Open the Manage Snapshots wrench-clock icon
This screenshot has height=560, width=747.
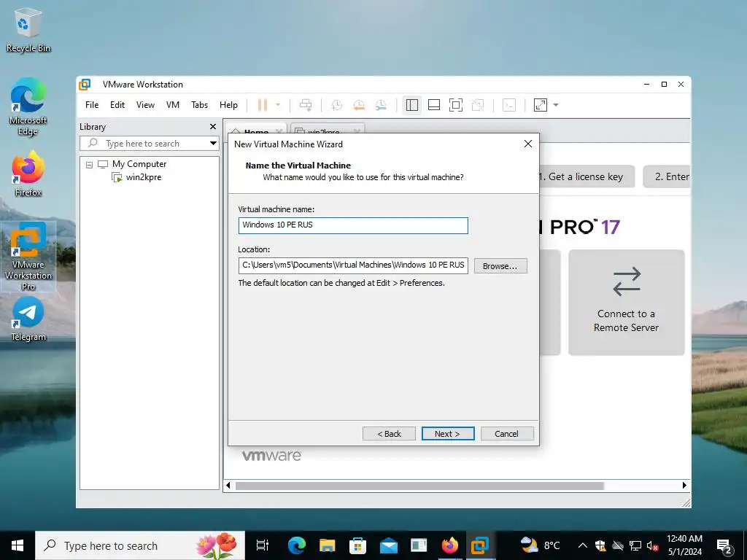(381, 105)
